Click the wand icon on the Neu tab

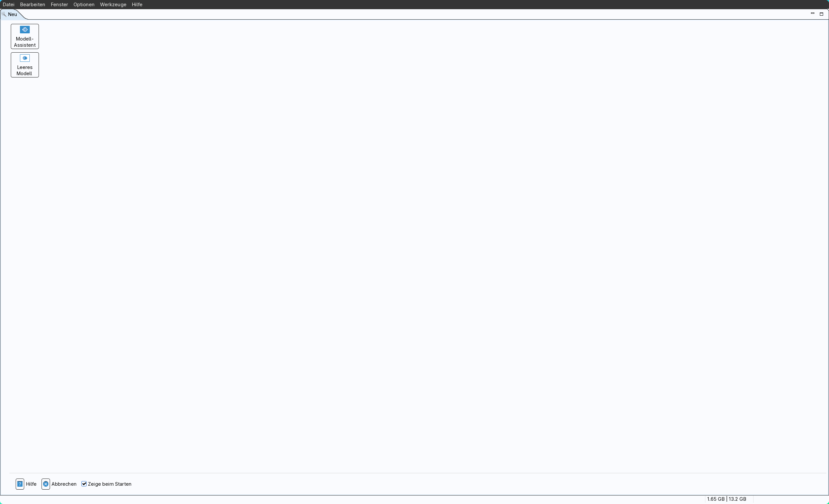pyautogui.click(x=4, y=14)
